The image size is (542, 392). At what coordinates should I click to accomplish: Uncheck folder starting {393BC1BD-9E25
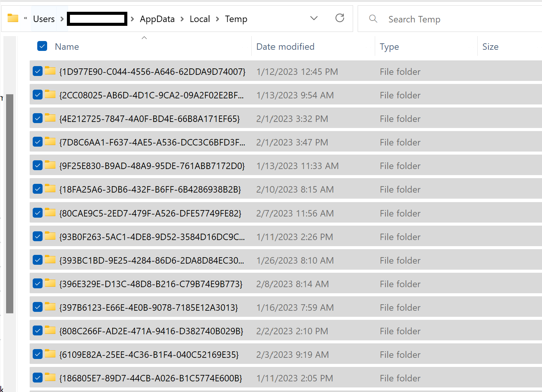[38, 260]
